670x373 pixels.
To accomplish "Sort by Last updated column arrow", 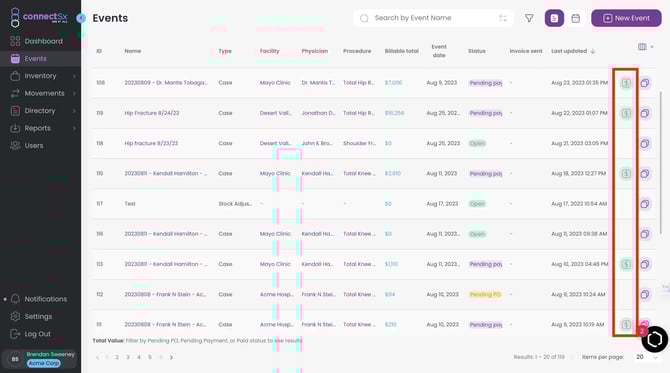I will tap(593, 51).
